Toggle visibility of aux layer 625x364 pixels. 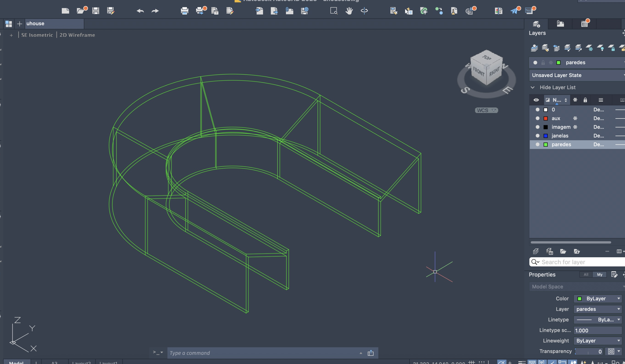tap(537, 118)
